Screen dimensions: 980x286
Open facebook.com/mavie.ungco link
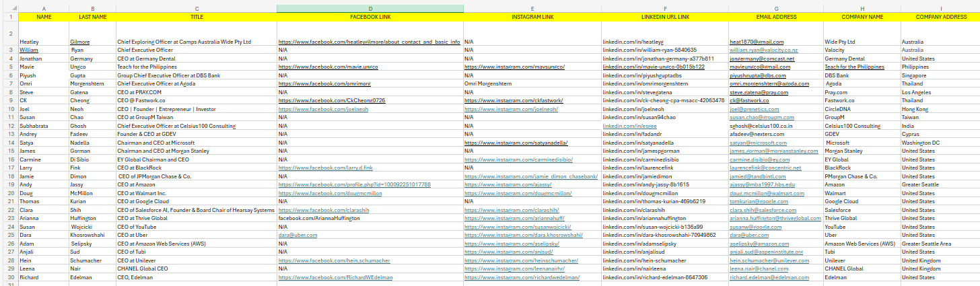click(328, 67)
